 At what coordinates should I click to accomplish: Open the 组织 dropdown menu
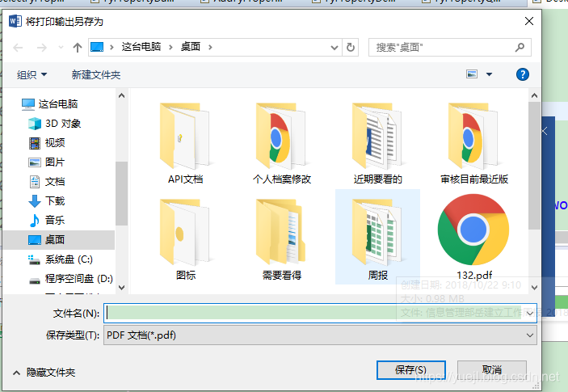tap(32, 74)
